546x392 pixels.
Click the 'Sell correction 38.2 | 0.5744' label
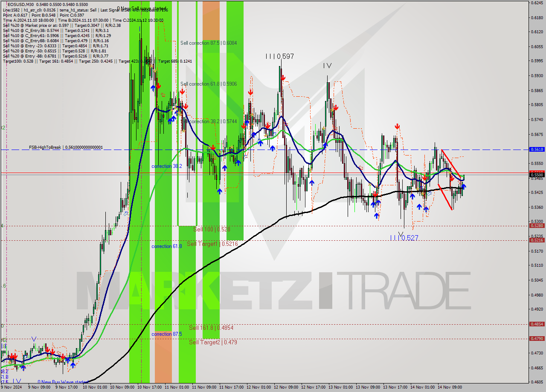(209, 121)
